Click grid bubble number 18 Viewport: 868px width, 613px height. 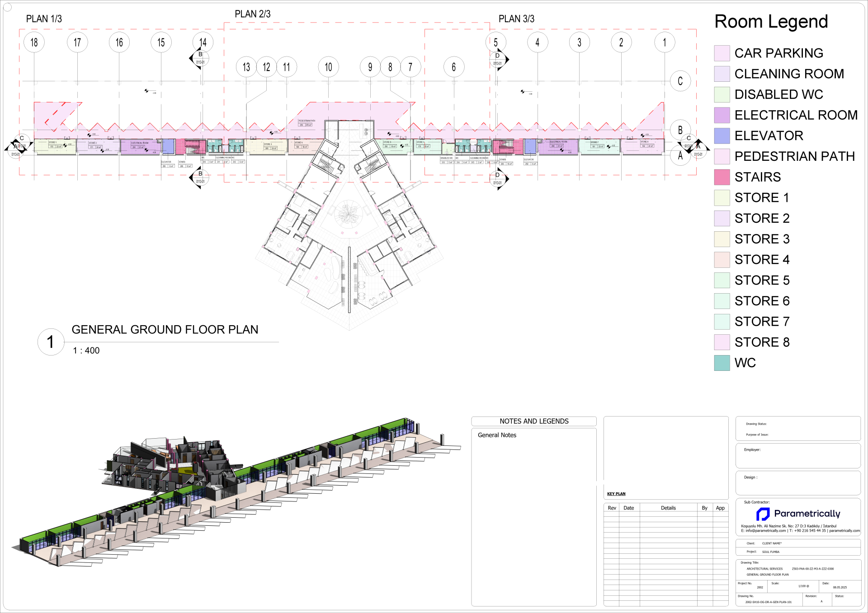[34, 42]
